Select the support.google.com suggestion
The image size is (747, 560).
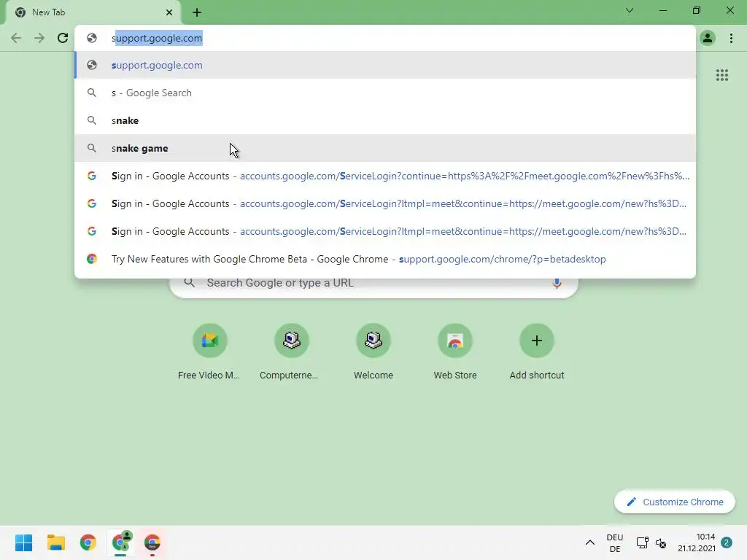[x=385, y=65]
